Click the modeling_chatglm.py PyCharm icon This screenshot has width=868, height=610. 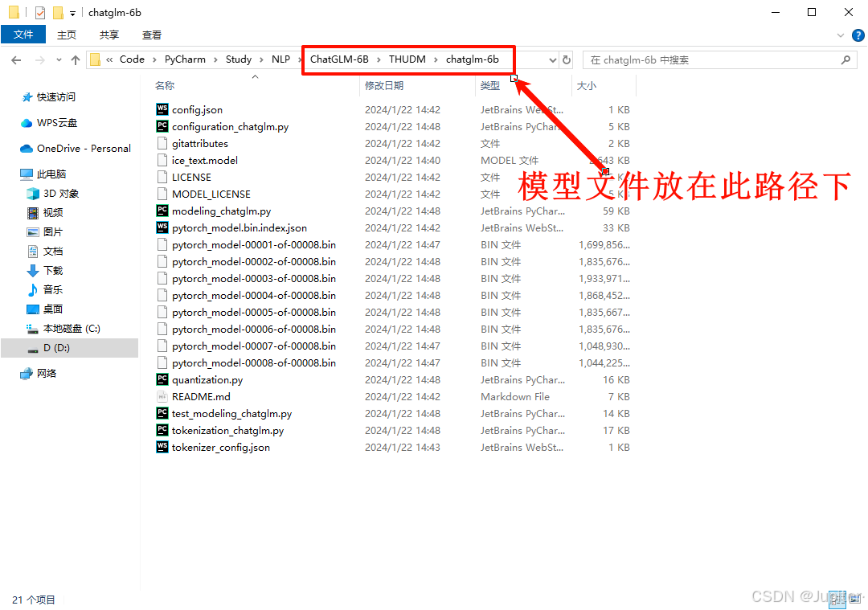tap(162, 211)
